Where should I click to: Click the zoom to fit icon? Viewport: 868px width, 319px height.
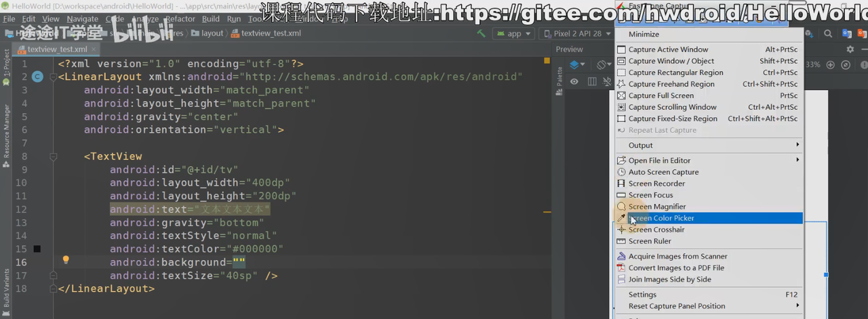[x=846, y=65]
